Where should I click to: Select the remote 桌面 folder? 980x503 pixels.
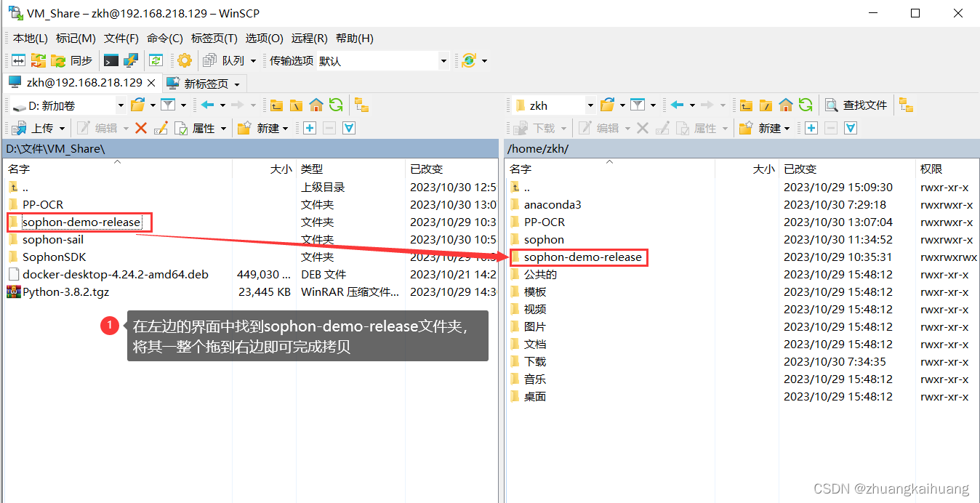point(535,396)
